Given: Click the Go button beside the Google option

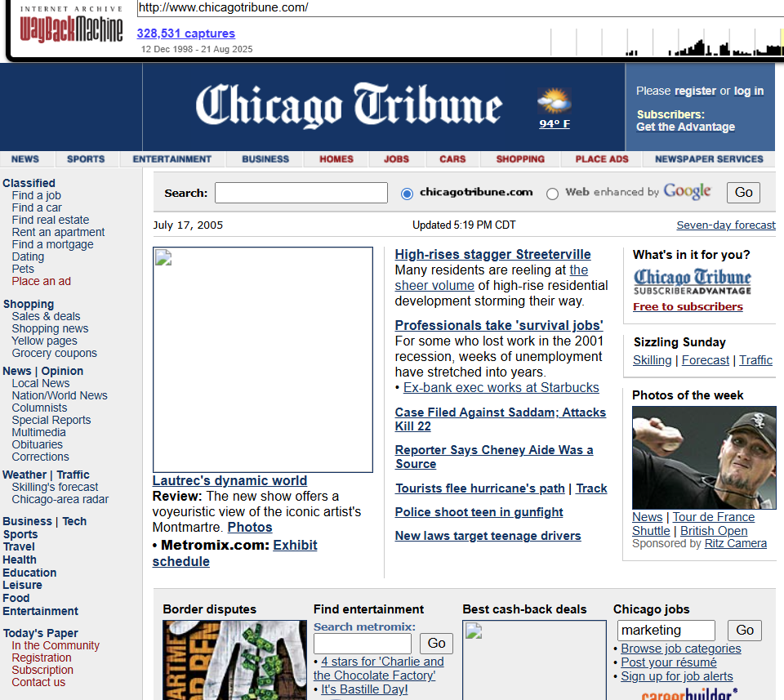Looking at the screenshot, I should pos(743,193).
